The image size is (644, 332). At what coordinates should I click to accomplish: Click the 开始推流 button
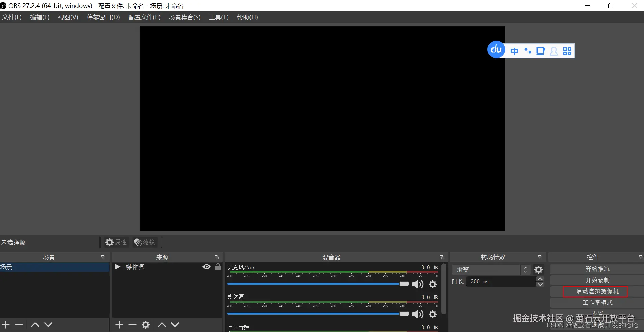pyautogui.click(x=597, y=269)
